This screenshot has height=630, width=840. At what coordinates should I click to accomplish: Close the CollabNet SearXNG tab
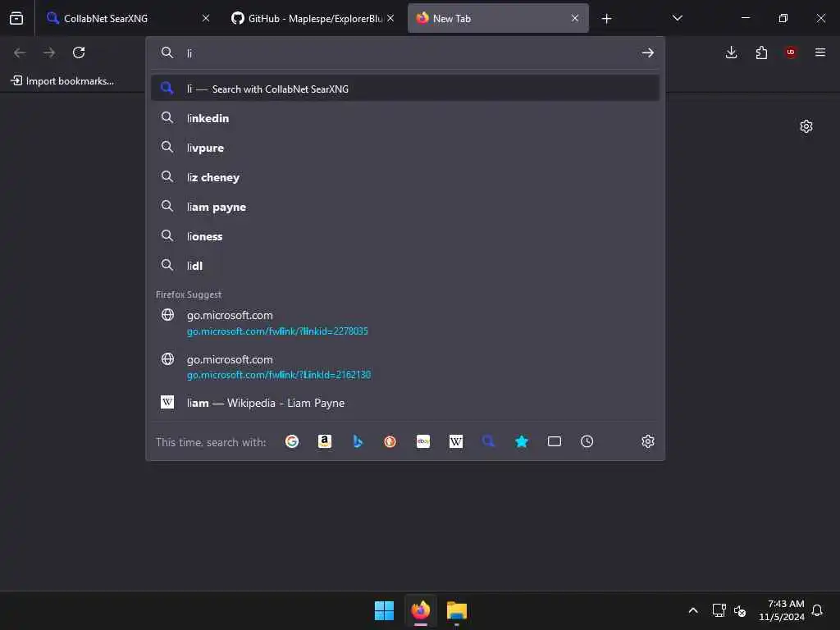pyautogui.click(x=206, y=18)
